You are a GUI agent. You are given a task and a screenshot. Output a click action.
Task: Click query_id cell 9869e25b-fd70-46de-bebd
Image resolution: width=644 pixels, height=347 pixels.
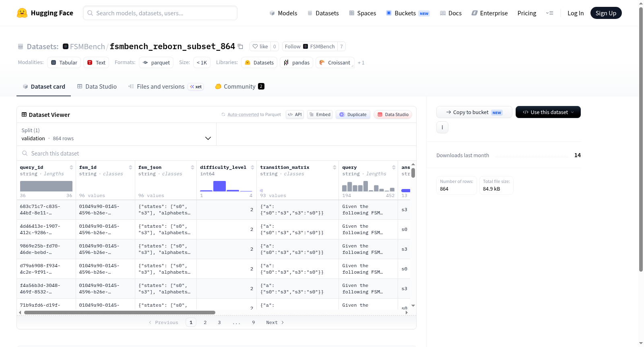[x=46, y=249]
